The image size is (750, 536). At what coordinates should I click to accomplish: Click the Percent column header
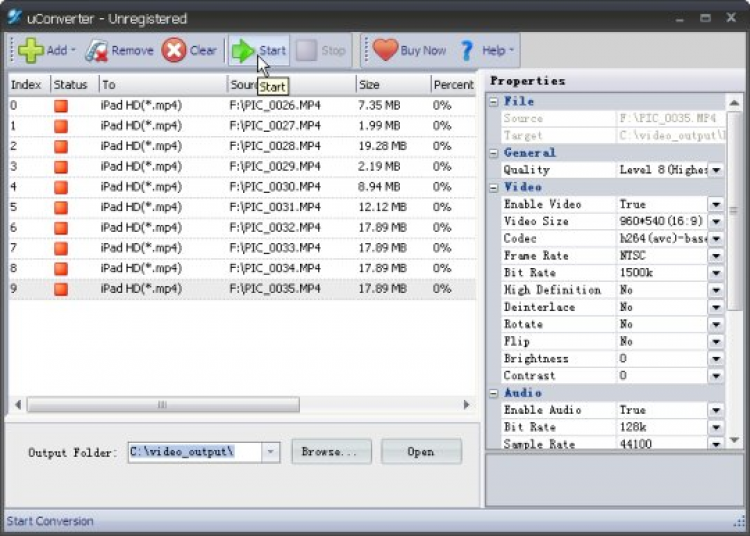tap(453, 85)
